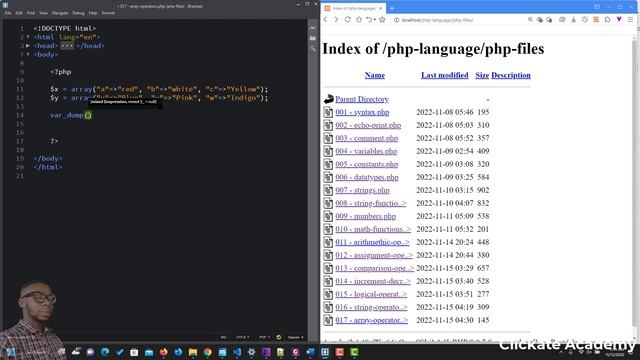This screenshot has height=360, width=640.
Task: Open the Spaces indentation dropdown in the status bar
Action: 296,337
